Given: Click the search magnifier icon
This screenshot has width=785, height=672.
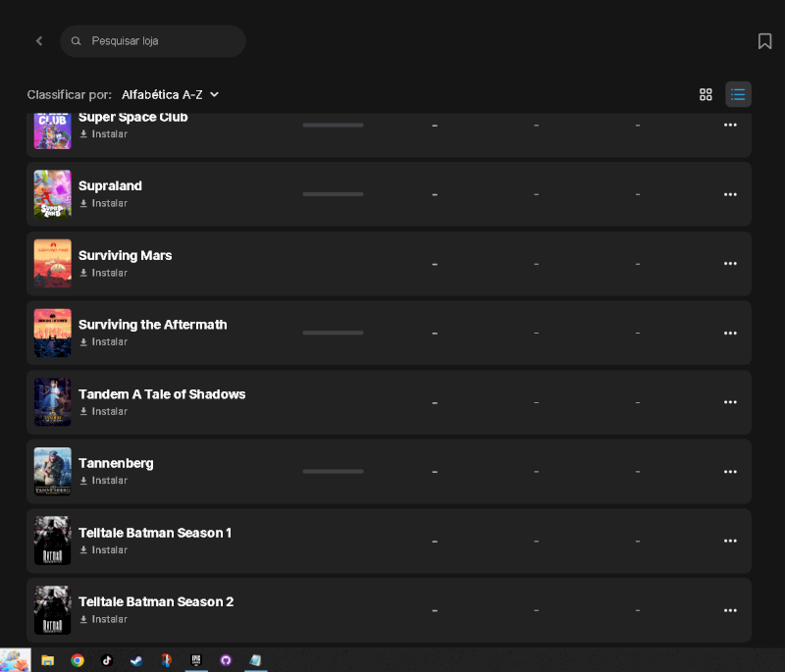Looking at the screenshot, I should tap(77, 41).
